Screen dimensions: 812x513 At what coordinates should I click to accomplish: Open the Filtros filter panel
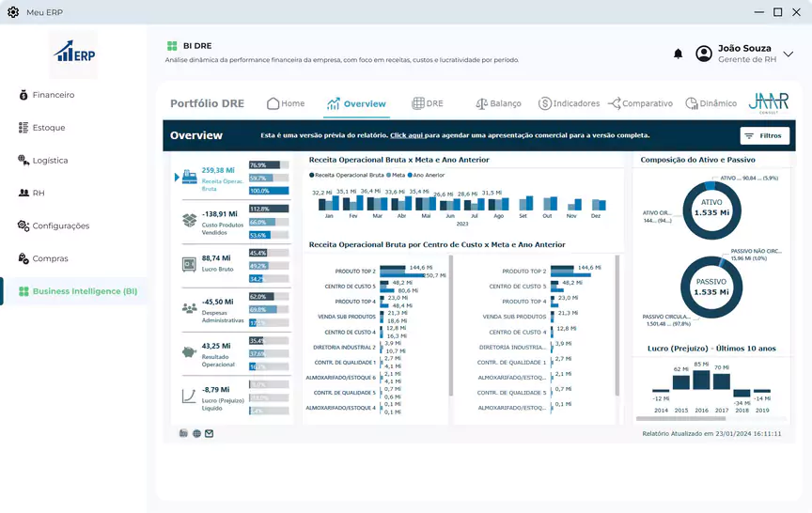[764, 135]
